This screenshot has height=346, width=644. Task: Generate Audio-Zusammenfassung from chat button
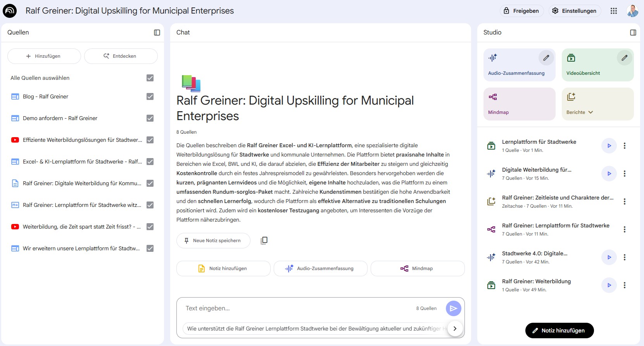tap(321, 269)
